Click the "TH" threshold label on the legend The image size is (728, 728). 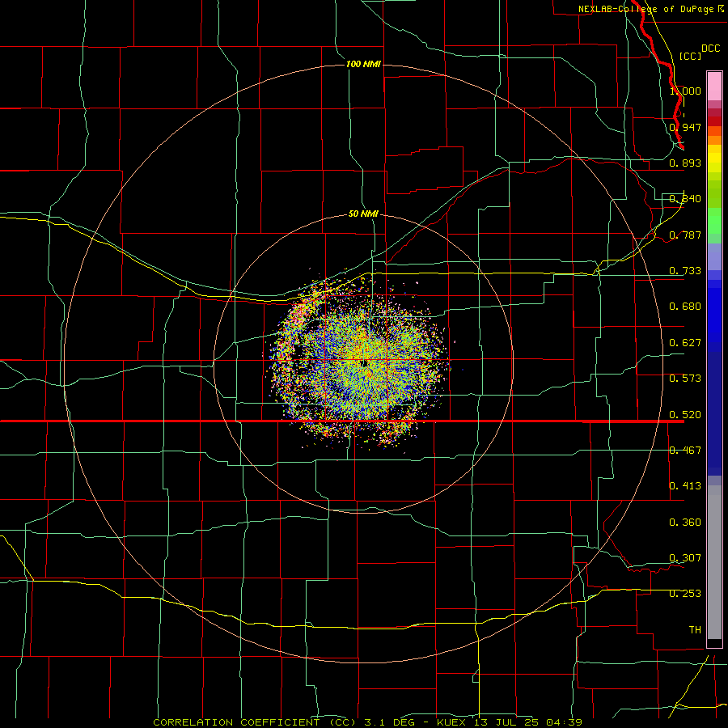[695, 630]
